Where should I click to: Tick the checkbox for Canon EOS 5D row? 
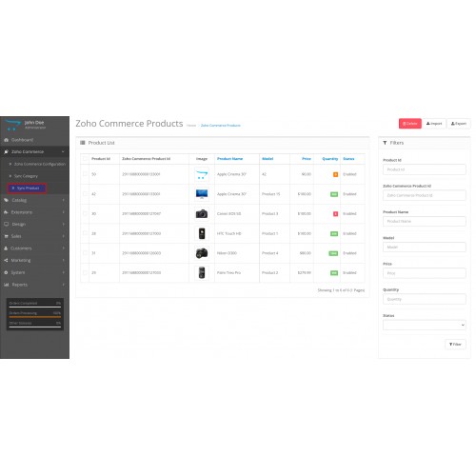pos(85,213)
